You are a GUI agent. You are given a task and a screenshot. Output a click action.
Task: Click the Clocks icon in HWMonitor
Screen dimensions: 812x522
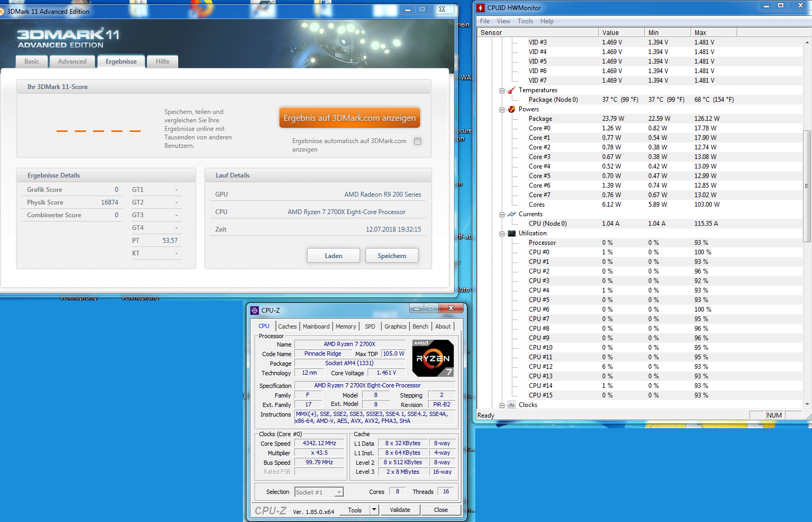pos(512,405)
